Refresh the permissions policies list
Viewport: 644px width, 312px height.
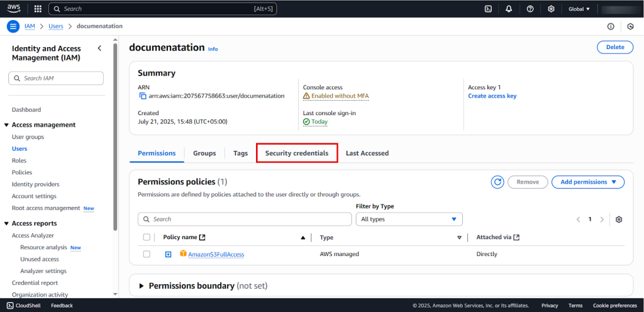[497, 182]
